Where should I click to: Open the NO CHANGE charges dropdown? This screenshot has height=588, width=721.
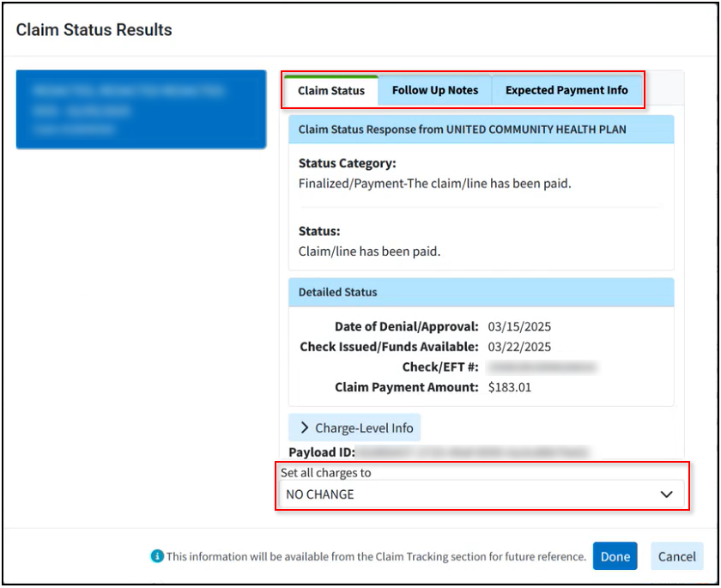pyautogui.click(x=482, y=494)
